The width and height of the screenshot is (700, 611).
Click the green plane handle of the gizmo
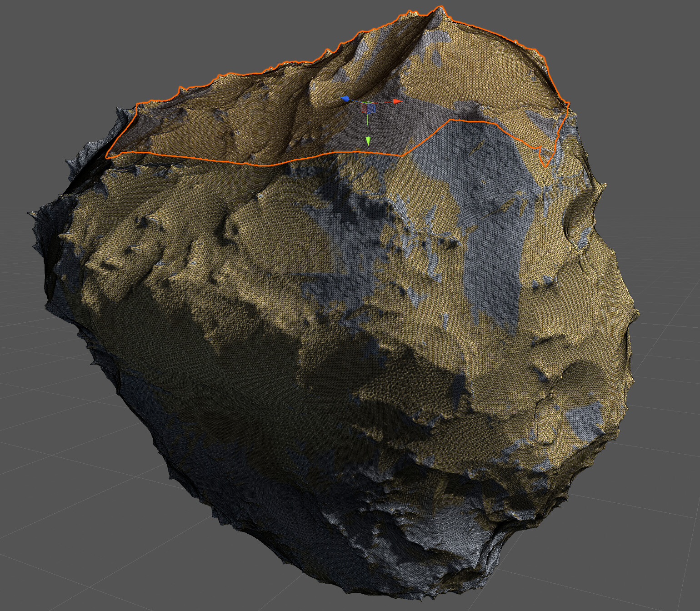(369, 102)
